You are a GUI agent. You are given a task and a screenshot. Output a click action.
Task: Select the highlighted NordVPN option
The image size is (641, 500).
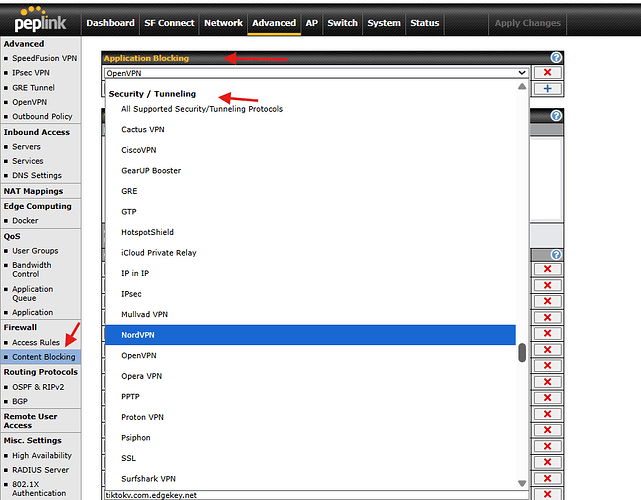click(310, 335)
